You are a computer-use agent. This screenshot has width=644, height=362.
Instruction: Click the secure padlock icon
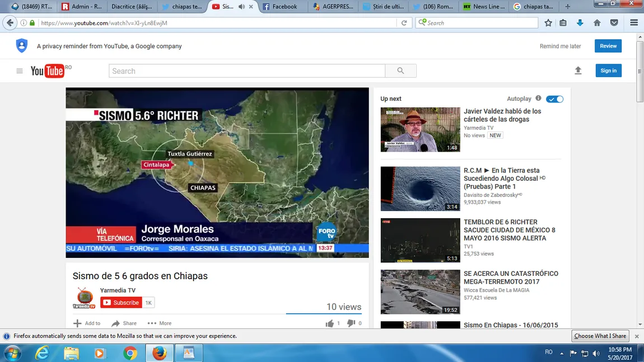pyautogui.click(x=32, y=23)
